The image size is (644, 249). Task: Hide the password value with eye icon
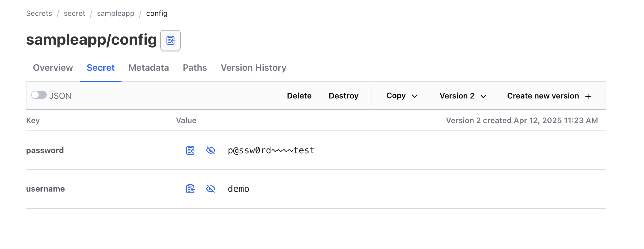click(211, 150)
